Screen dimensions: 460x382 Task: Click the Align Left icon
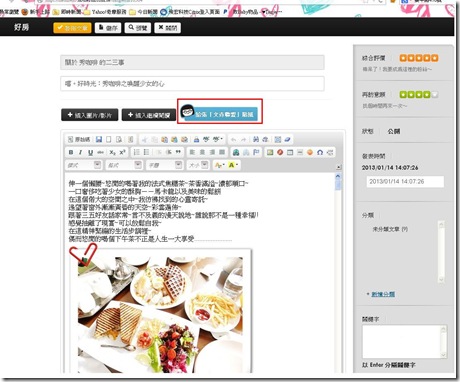click(x=192, y=152)
